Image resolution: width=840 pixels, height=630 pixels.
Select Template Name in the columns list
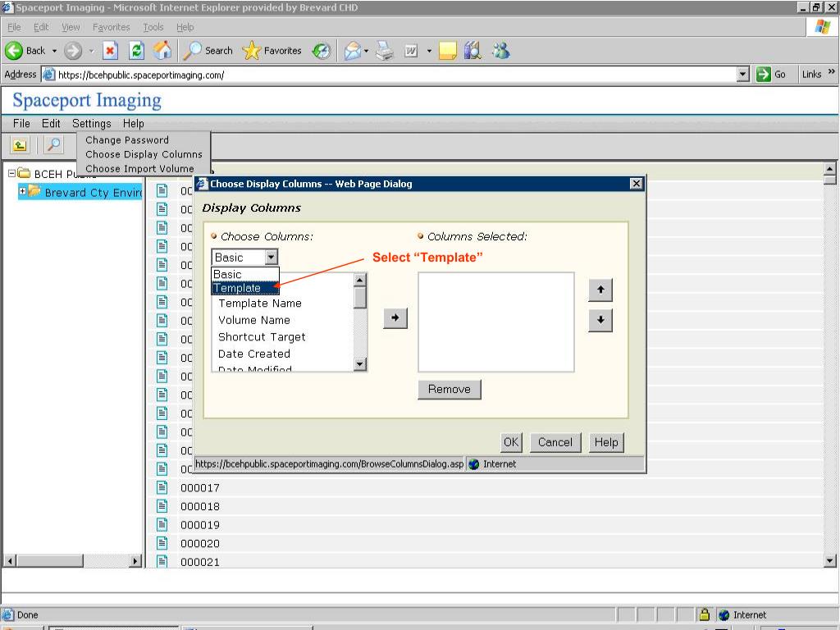coord(260,304)
